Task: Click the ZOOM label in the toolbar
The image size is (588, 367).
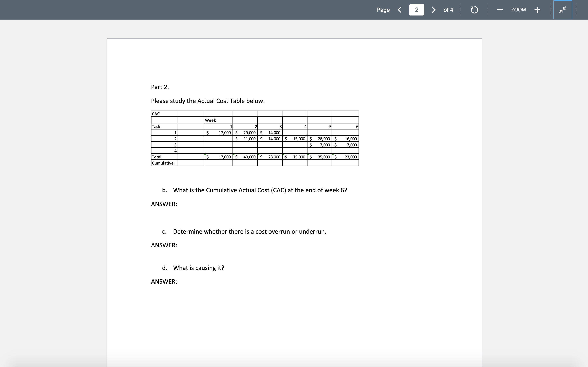Action: coord(518,10)
